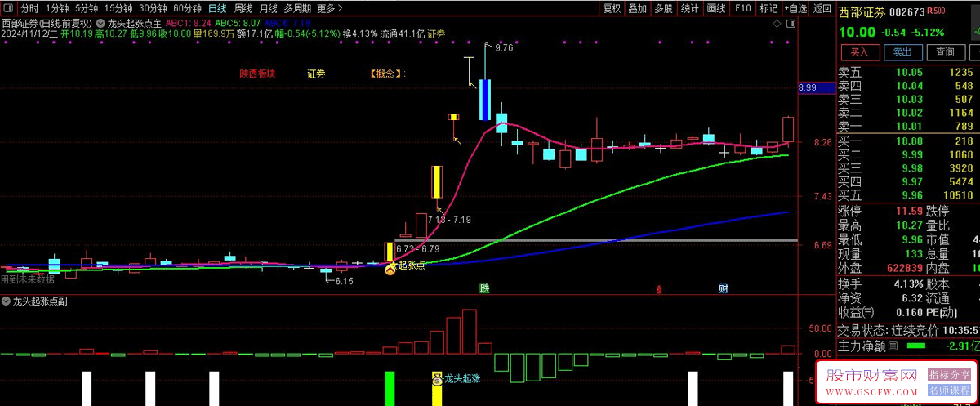Open the 统计 statistics tool
This screenshot has width=980, height=406.
[690, 8]
